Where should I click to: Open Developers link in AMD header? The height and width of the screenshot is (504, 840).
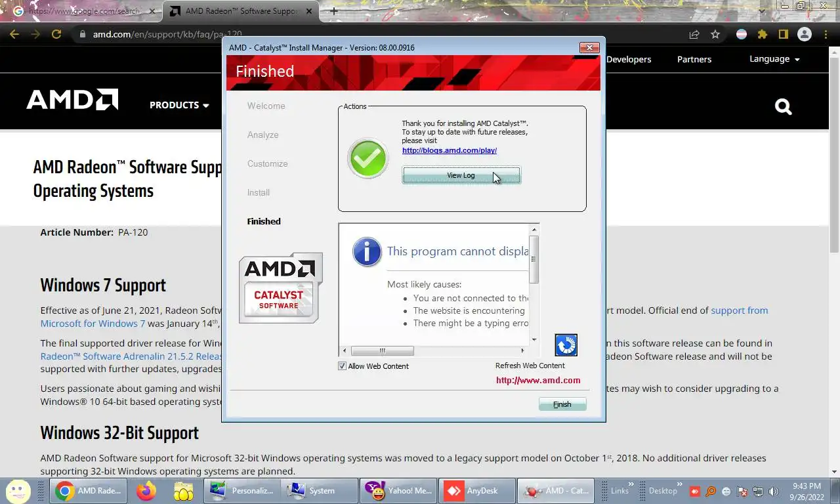point(629,59)
